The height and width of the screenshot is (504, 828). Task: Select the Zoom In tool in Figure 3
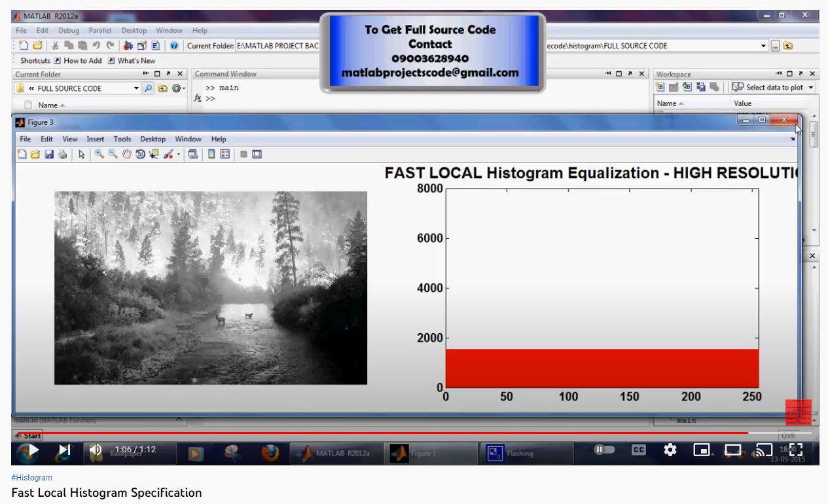[x=99, y=154]
